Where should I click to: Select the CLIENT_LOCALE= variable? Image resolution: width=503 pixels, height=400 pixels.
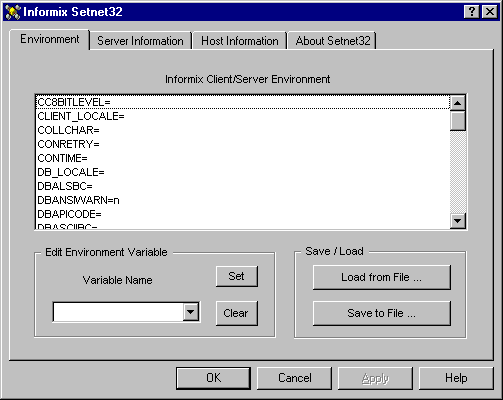click(x=243, y=116)
